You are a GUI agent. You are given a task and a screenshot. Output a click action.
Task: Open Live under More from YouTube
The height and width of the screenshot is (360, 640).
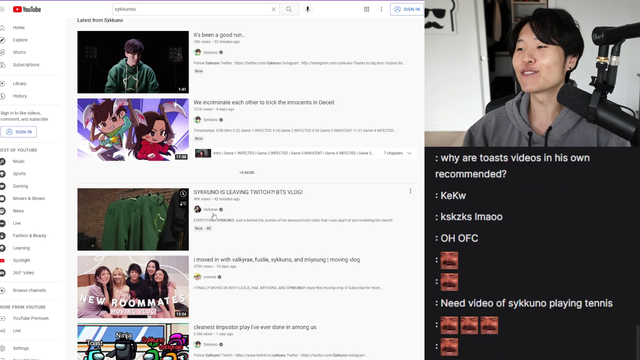point(16,331)
